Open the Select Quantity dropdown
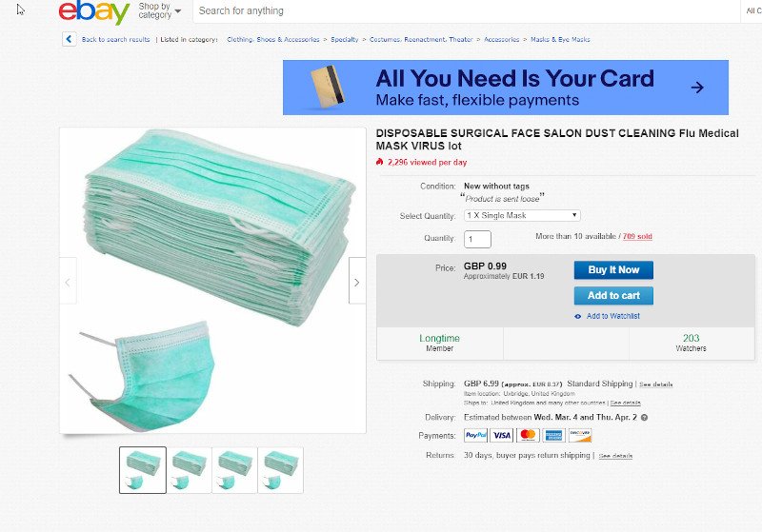Image resolution: width=762 pixels, height=532 pixels. pyautogui.click(x=522, y=215)
